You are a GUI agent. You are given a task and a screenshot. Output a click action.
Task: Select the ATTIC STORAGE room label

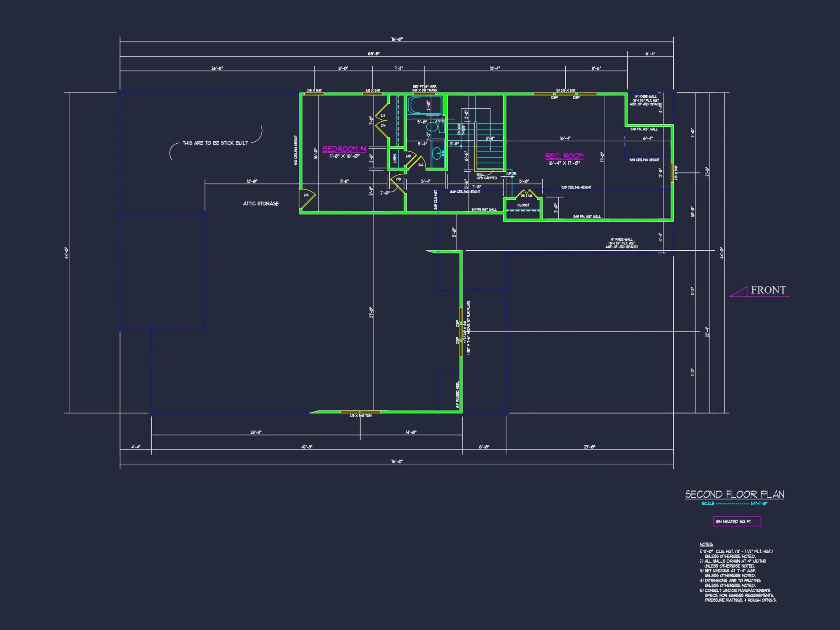coord(260,203)
